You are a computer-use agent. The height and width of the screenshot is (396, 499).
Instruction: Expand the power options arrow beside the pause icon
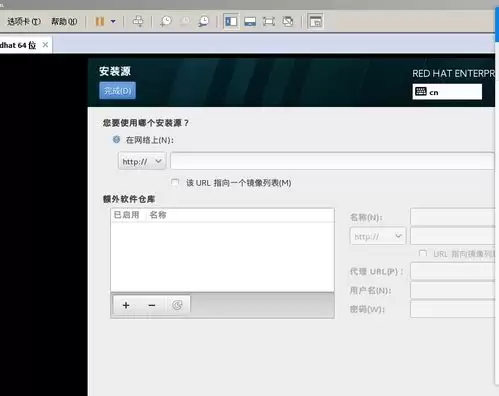coord(113,22)
